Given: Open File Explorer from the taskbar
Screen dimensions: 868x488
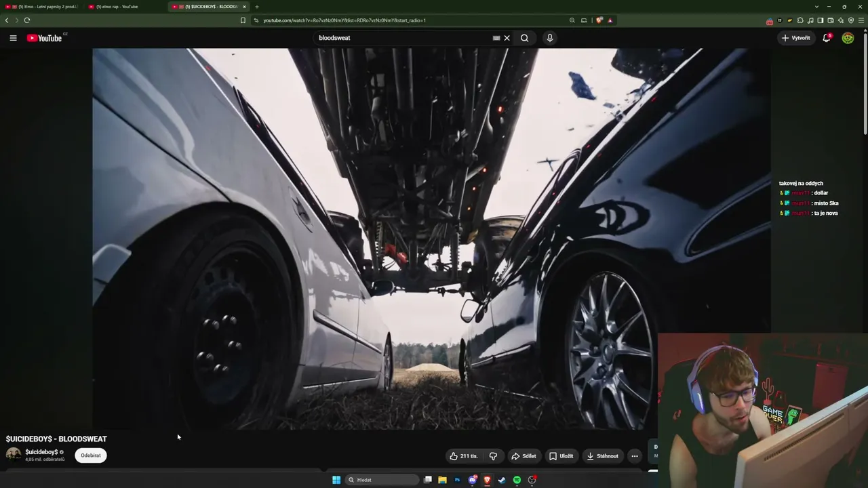Looking at the screenshot, I should click(442, 480).
